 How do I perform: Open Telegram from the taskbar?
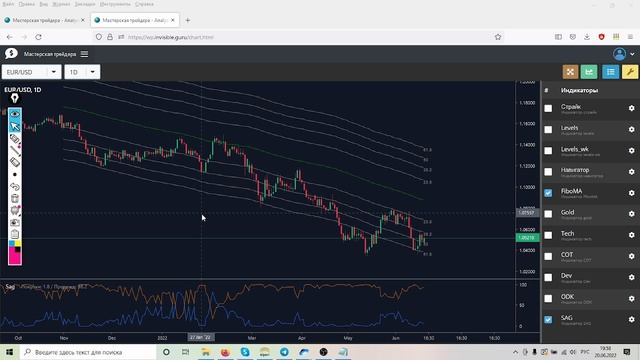284,352
